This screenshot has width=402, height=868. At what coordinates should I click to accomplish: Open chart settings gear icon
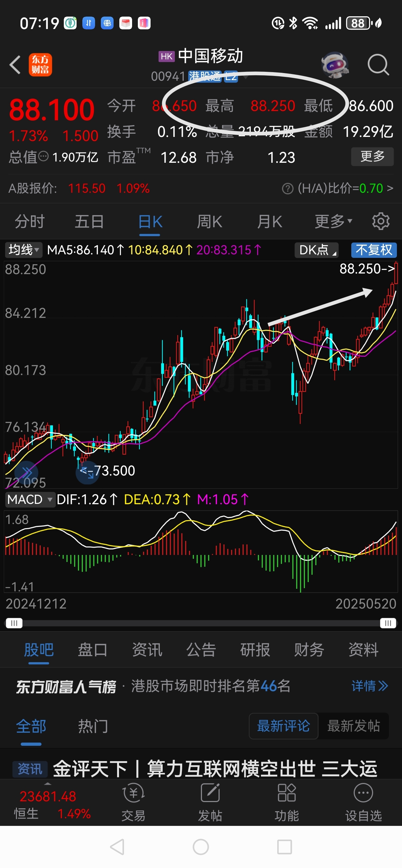tap(381, 221)
